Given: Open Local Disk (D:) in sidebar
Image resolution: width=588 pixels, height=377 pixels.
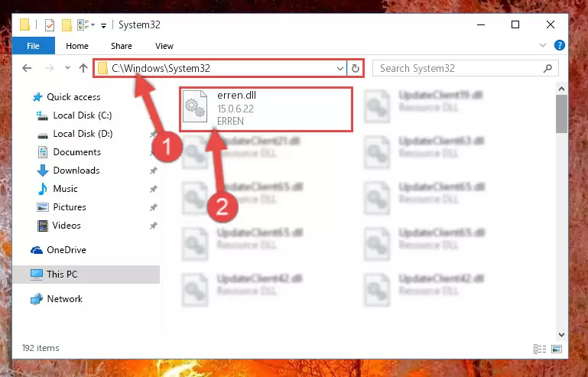Looking at the screenshot, I should click(75, 134).
